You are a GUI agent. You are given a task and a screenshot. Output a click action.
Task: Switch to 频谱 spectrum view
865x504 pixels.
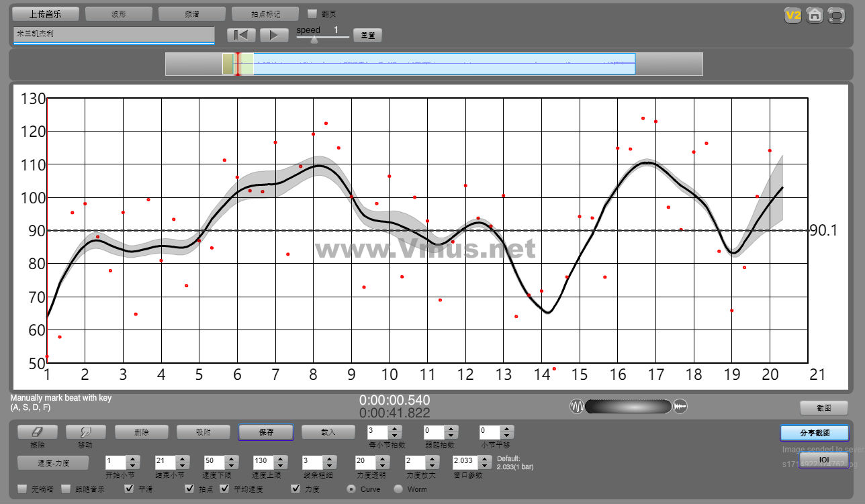click(192, 13)
